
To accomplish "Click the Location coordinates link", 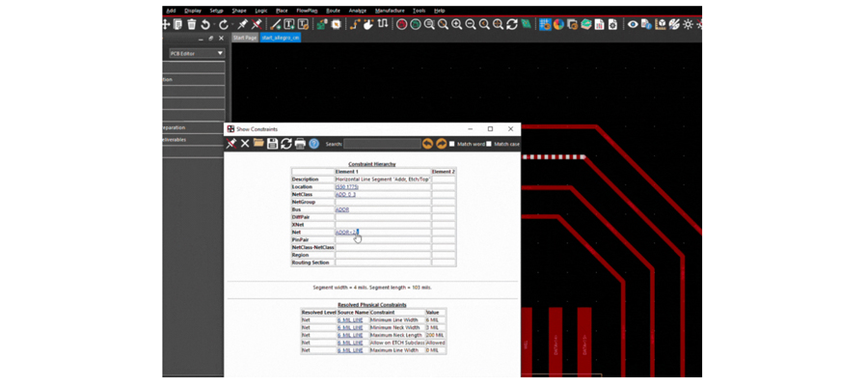I will pos(346,186).
